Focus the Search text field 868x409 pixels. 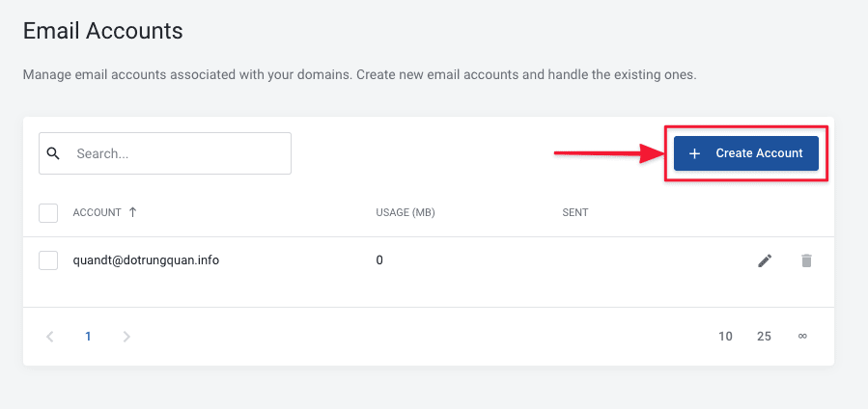[x=179, y=153]
